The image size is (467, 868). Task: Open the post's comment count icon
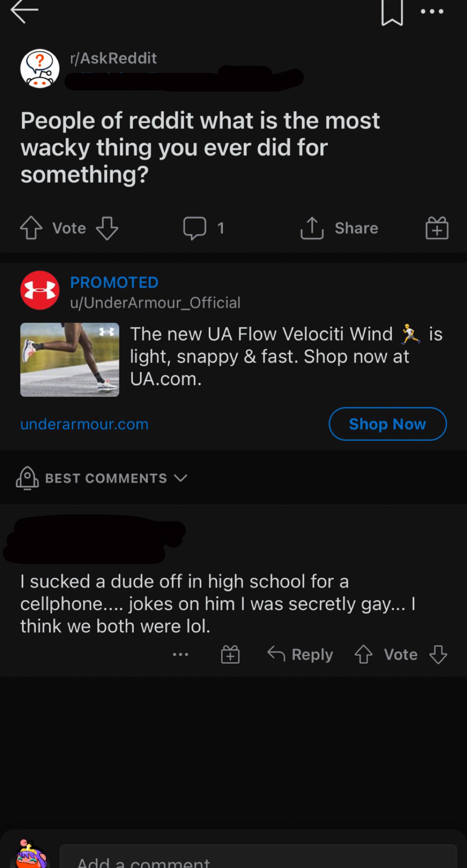pos(195,228)
